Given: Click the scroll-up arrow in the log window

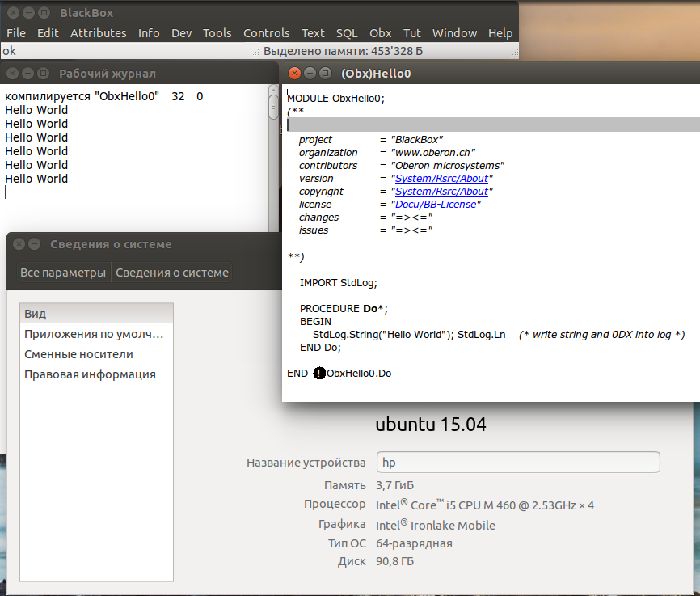Looking at the screenshot, I should pyautogui.click(x=274, y=91).
